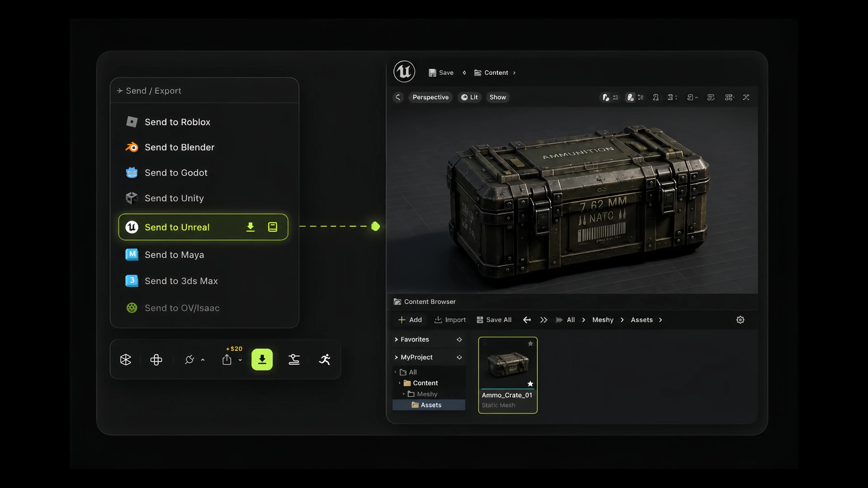Click the Unity cube icon
This screenshot has width=868, height=488.
[x=132, y=198]
